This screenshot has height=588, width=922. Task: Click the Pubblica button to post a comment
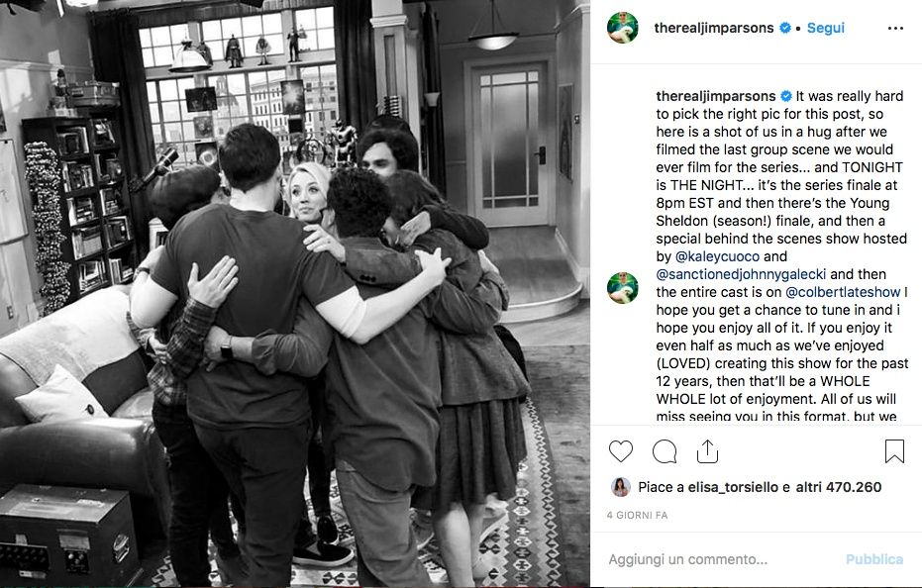point(874,559)
